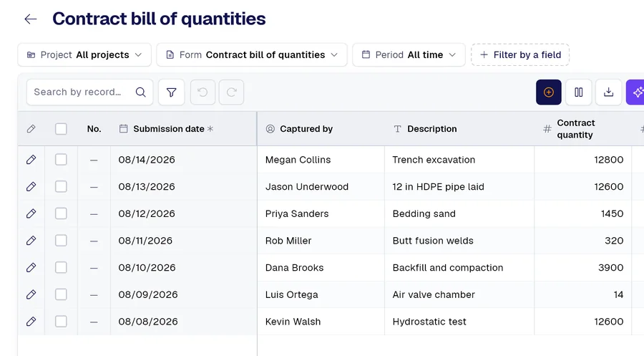Click the pencil icon in table header
This screenshot has height=356, width=644.
click(31, 129)
